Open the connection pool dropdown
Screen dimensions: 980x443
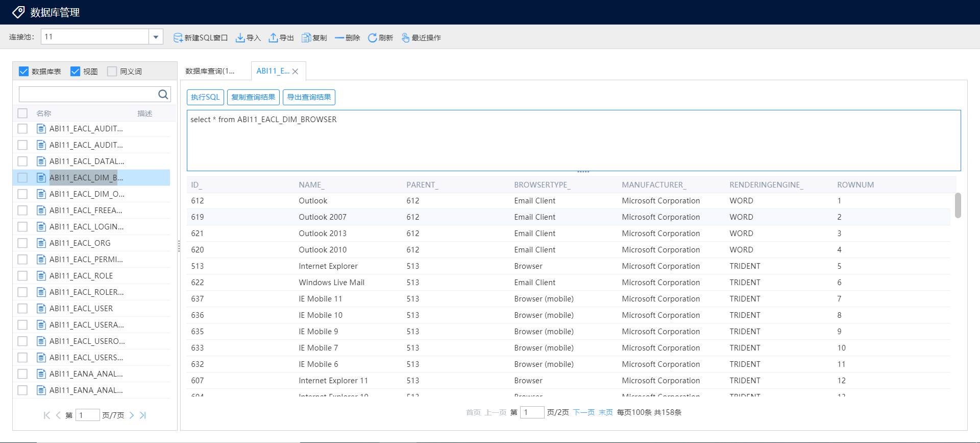click(x=156, y=37)
